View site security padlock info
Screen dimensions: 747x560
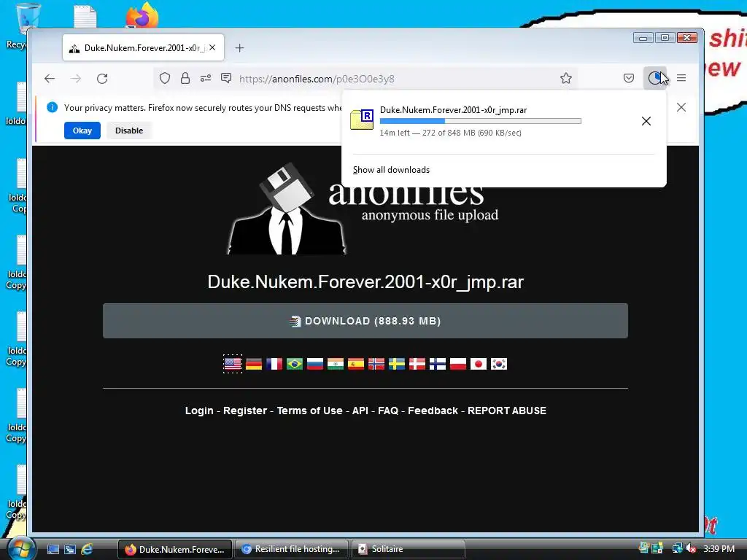[185, 79]
